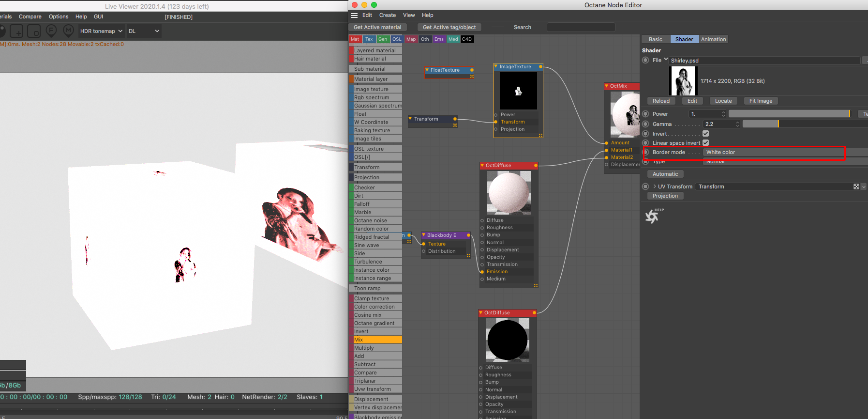Open the Compare menu in Live Viewer
868x419 pixels.
point(30,16)
